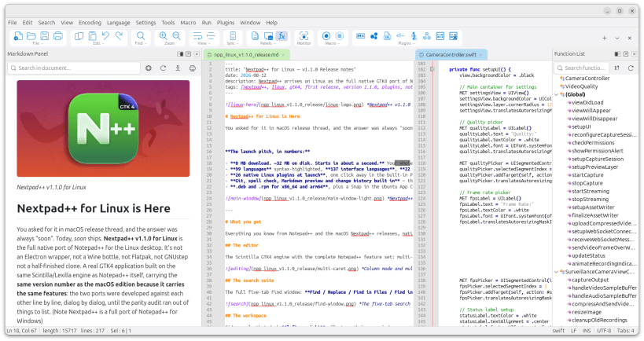Select setupCaptureSession in the Function List
Image resolution: width=644 pixels, height=341 pixels.
click(x=598, y=159)
